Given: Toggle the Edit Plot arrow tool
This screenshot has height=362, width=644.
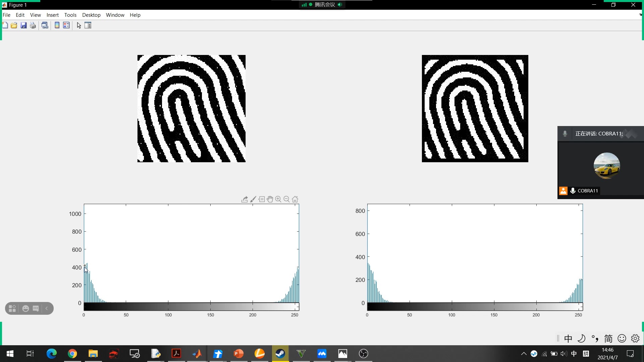Looking at the screenshot, I should pos(79,25).
